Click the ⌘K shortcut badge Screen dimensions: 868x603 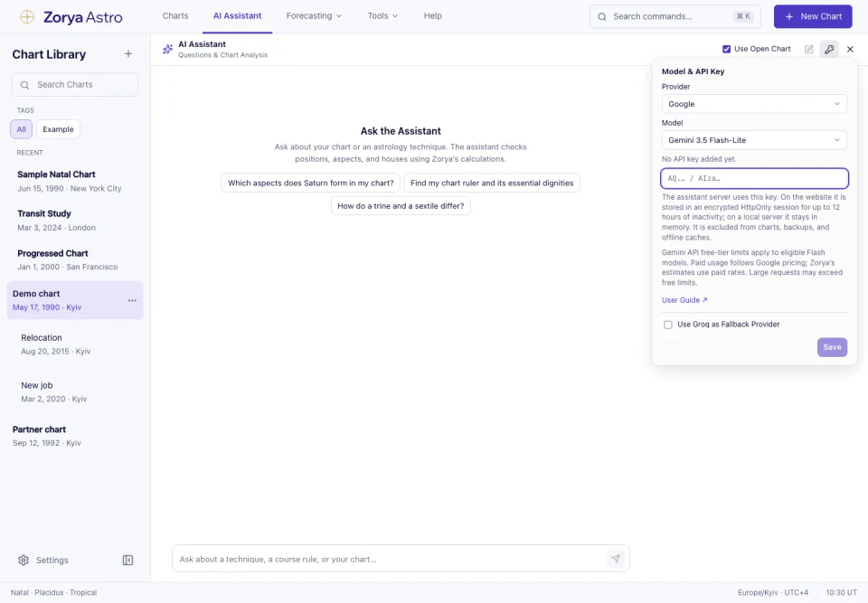point(743,16)
